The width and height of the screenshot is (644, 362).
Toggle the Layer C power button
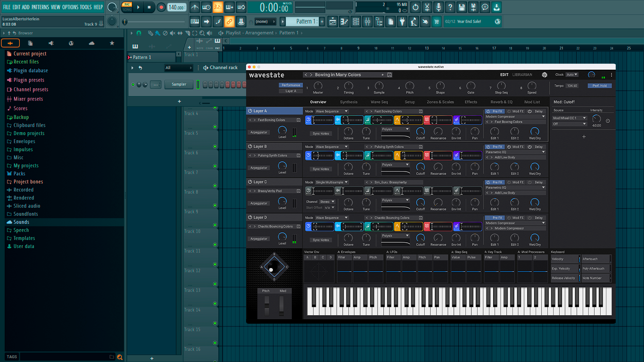(x=250, y=182)
